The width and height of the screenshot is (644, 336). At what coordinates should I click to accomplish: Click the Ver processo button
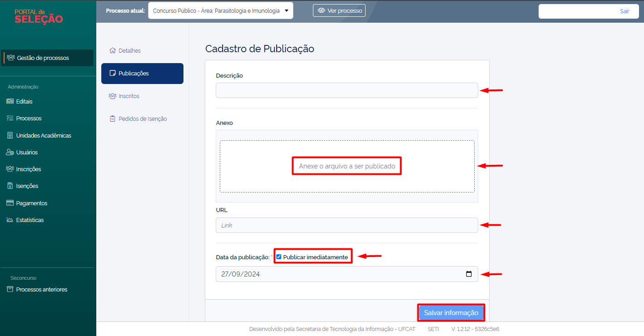pyautogui.click(x=339, y=10)
